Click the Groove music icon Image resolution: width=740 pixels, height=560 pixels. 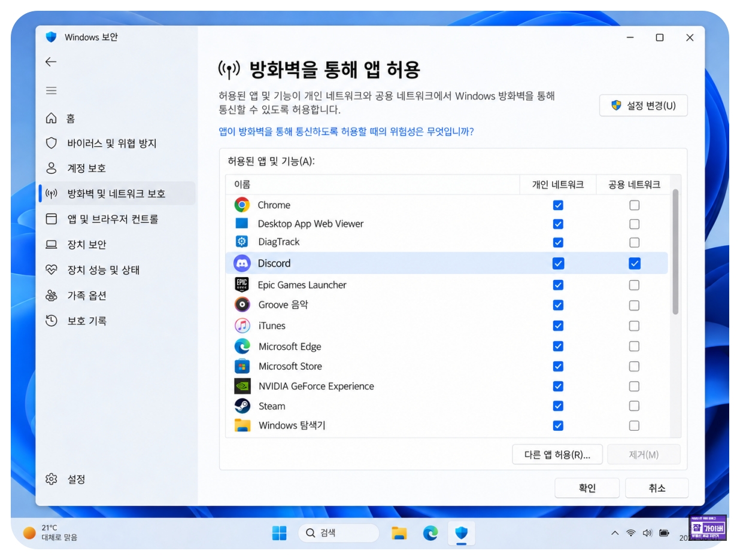pos(242,305)
